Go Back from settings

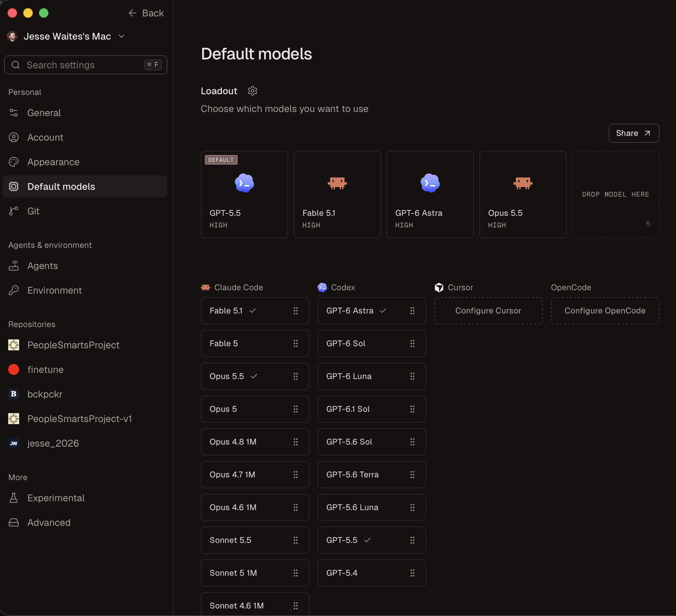point(146,13)
